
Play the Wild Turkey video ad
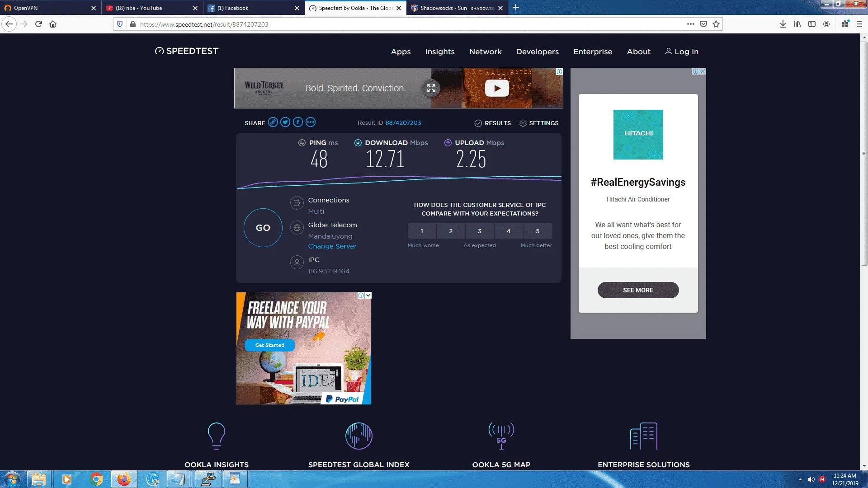click(497, 88)
